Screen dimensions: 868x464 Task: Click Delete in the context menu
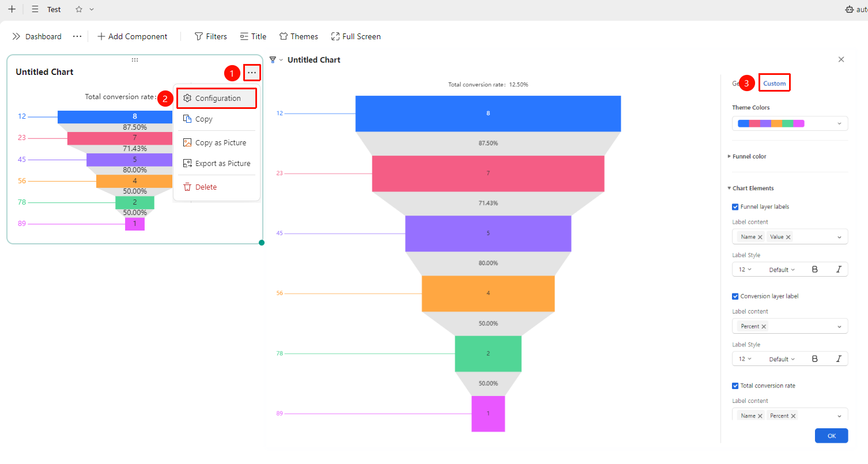click(x=217, y=187)
